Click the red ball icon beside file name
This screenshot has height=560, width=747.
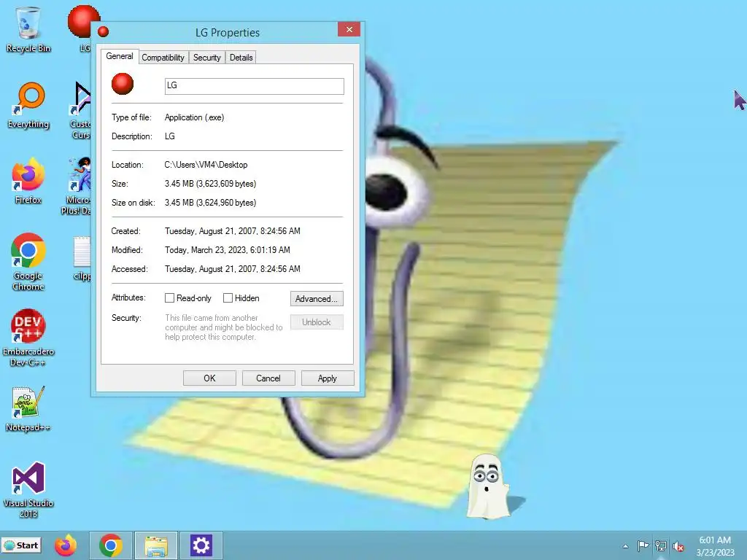(x=123, y=84)
